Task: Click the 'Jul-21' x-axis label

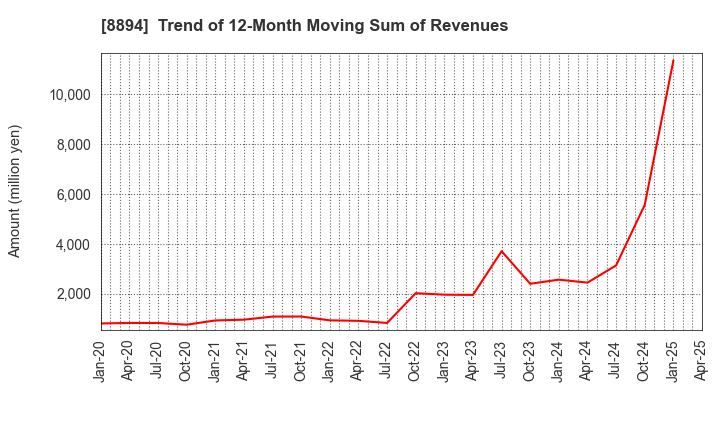Action: [x=271, y=360]
